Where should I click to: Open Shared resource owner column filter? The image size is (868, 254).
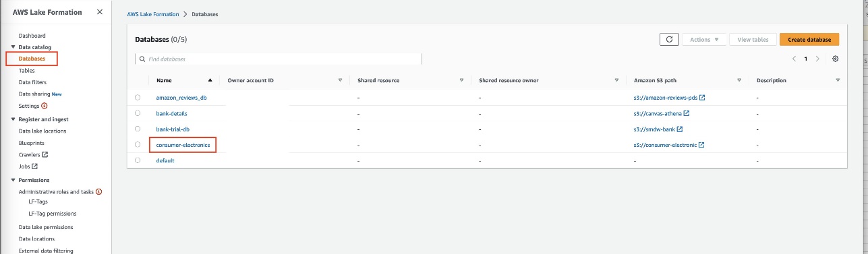pos(616,80)
